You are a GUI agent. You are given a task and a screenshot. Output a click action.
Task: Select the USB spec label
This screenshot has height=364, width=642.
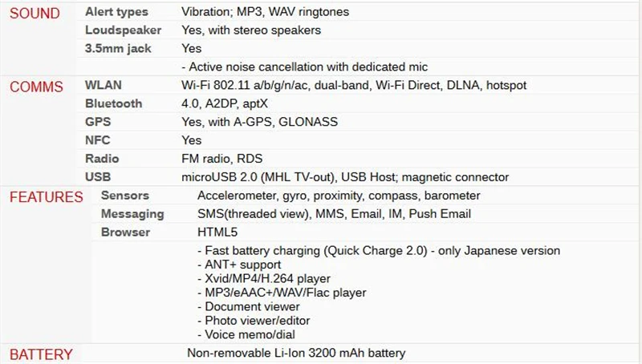[98, 177]
